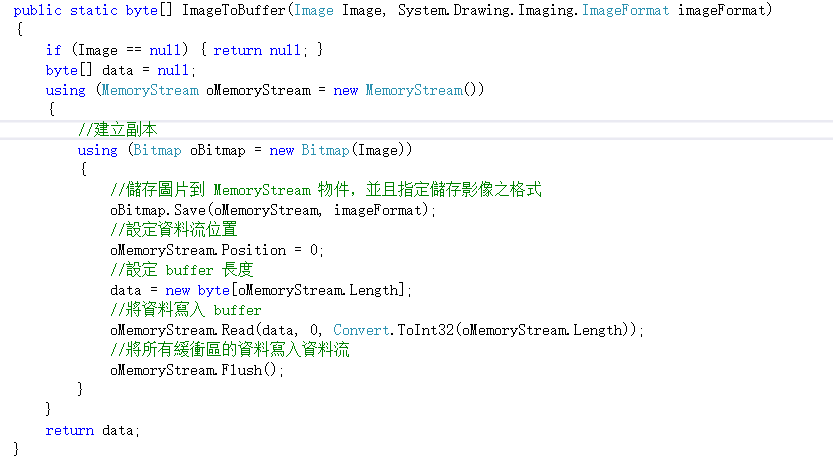Click the 'return null;' statement
This screenshot has width=833, height=463.
click(260, 50)
